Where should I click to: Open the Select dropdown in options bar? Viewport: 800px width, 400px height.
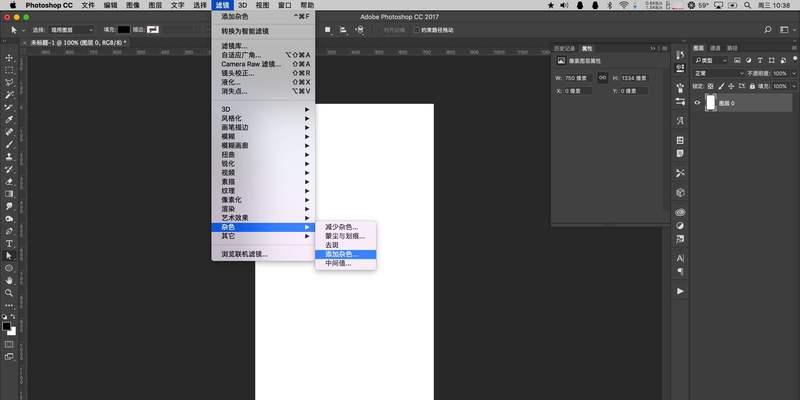pos(71,30)
